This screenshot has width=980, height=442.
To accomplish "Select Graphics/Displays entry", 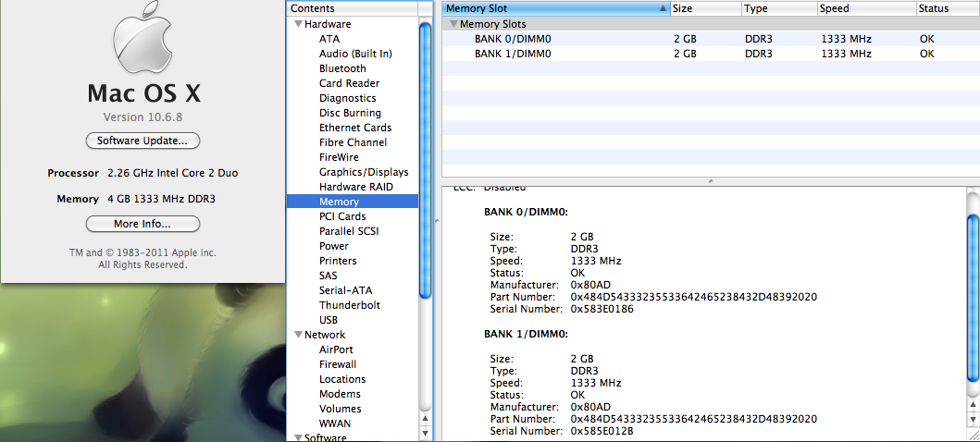I will [364, 172].
